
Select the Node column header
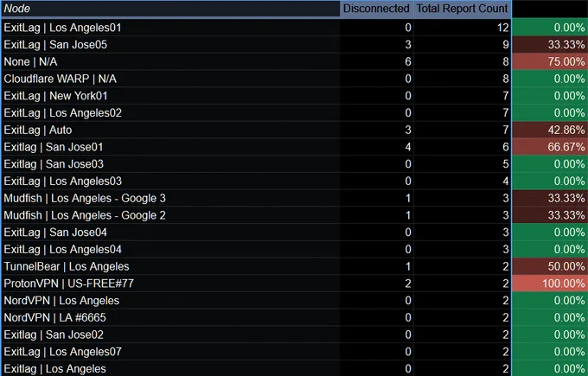click(x=170, y=9)
